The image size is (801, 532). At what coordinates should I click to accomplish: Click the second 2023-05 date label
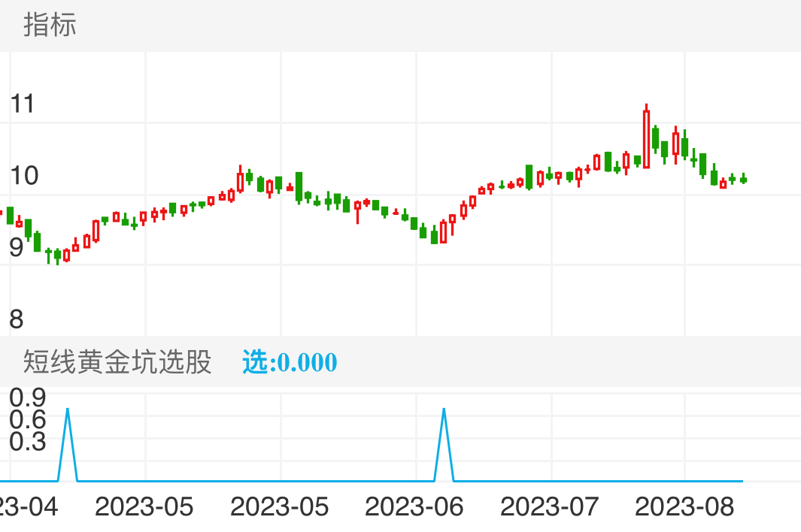[279, 506]
